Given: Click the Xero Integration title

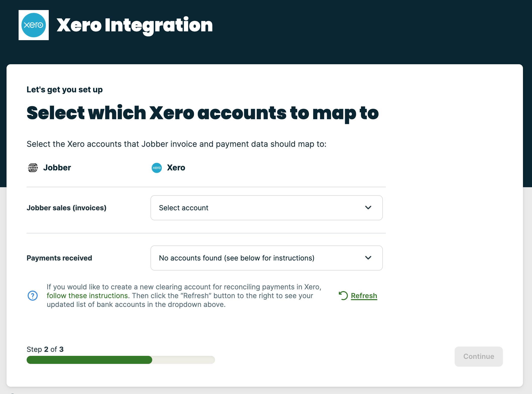Looking at the screenshot, I should (x=135, y=25).
